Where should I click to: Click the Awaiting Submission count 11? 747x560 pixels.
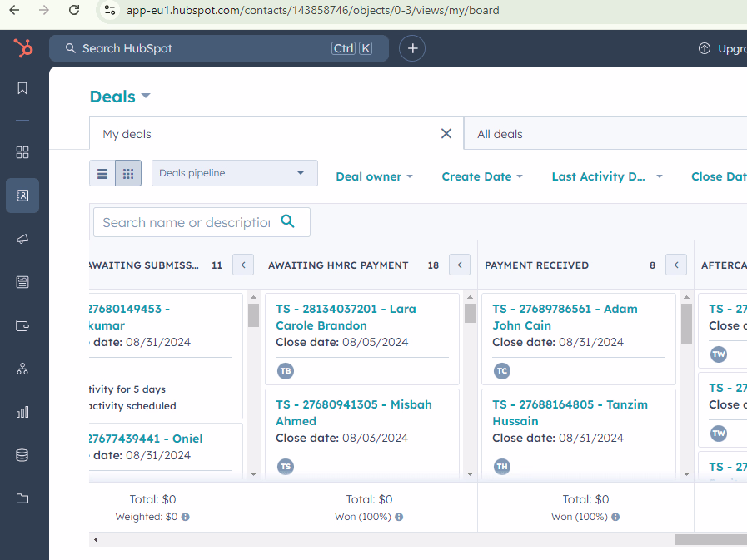point(217,265)
